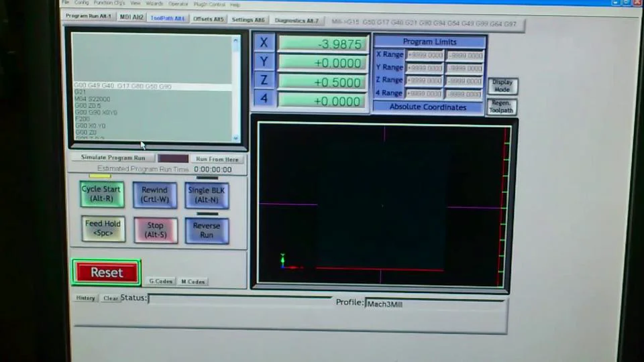Switch to MDI tab

click(131, 17)
